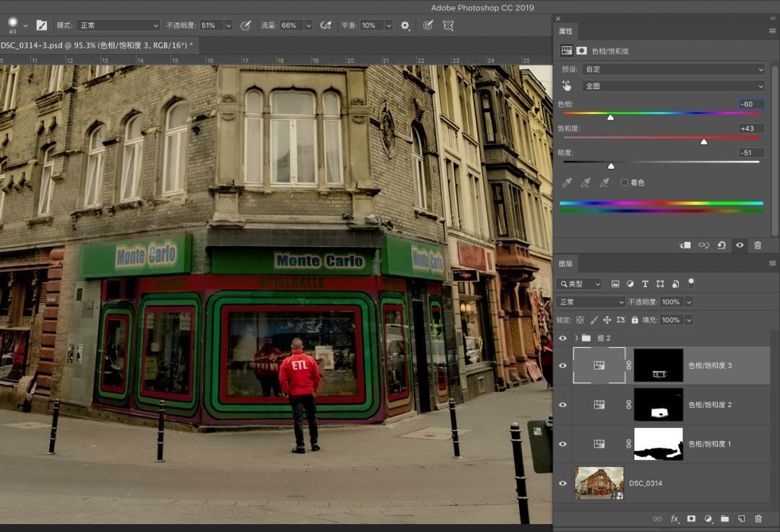This screenshot has height=532, width=780.
Task: Select the add-to-sample eyedropper
Action: pyautogui.click(x=586, y=183)
